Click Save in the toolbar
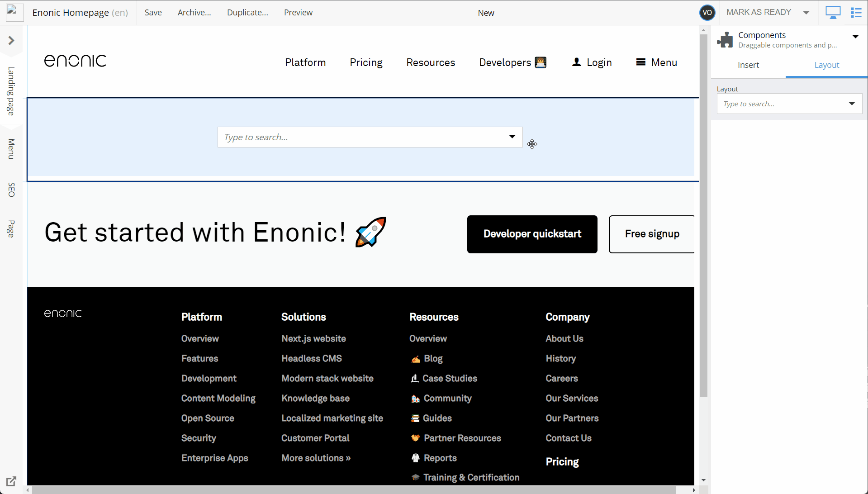This screenshot has width=868, height=494. 153,13
